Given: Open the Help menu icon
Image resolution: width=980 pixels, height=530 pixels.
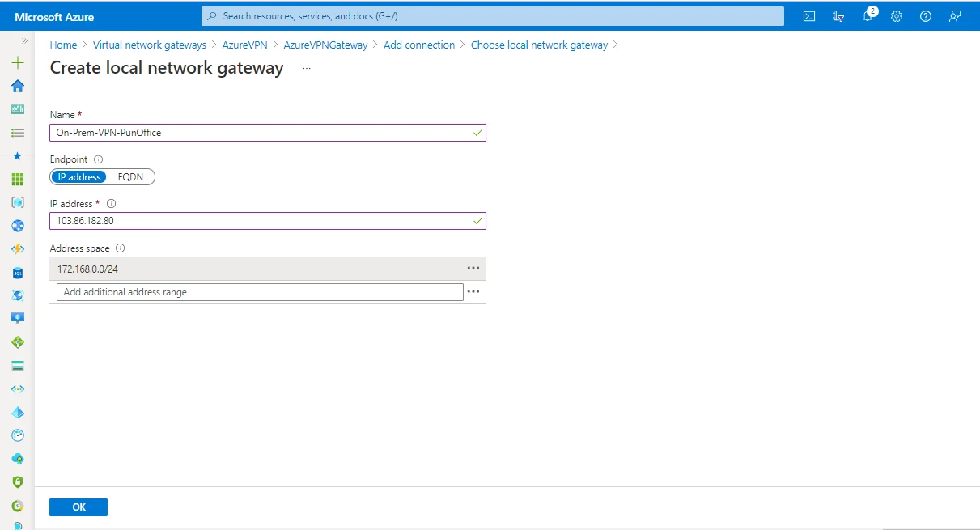Looking at the screenshot, I should click(925, 16).
